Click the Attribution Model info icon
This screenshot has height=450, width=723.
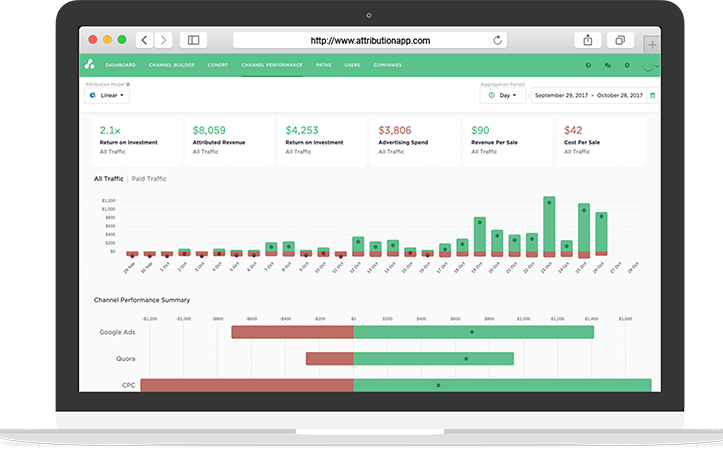pos(128,84)
